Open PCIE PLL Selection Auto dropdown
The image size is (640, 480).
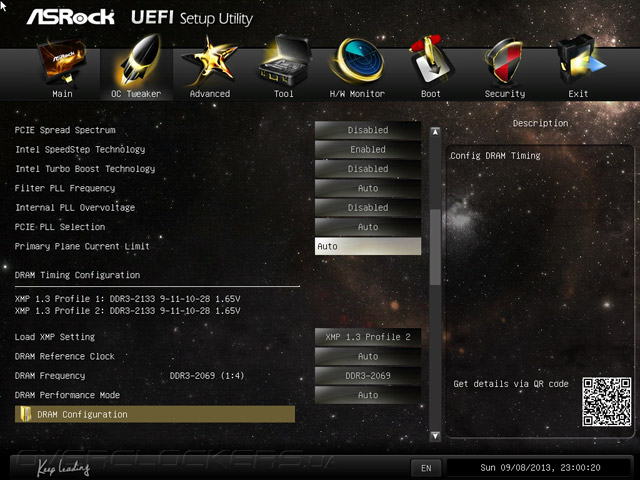coord(368,227)
